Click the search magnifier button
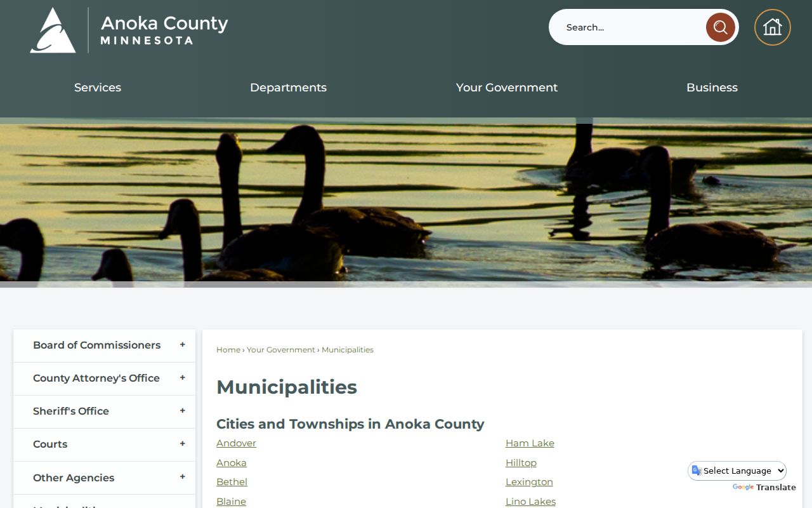The height and width of the screenshot is (508, 812). pyautogui.click(x=721, y=27)
